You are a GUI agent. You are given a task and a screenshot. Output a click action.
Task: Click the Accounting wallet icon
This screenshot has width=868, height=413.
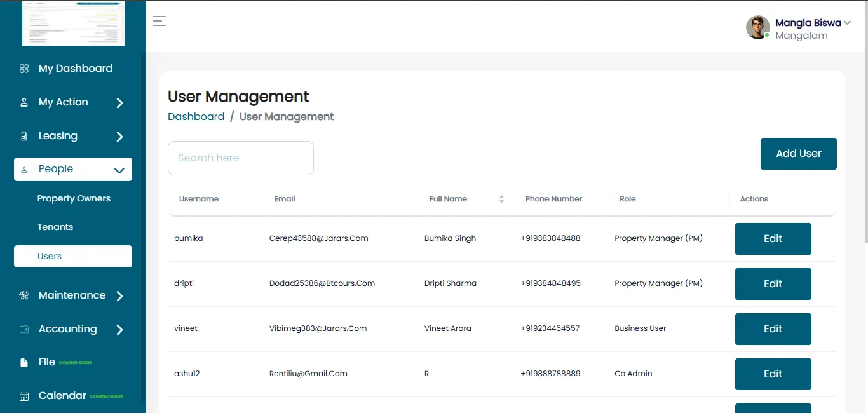(x=24, y=329)
